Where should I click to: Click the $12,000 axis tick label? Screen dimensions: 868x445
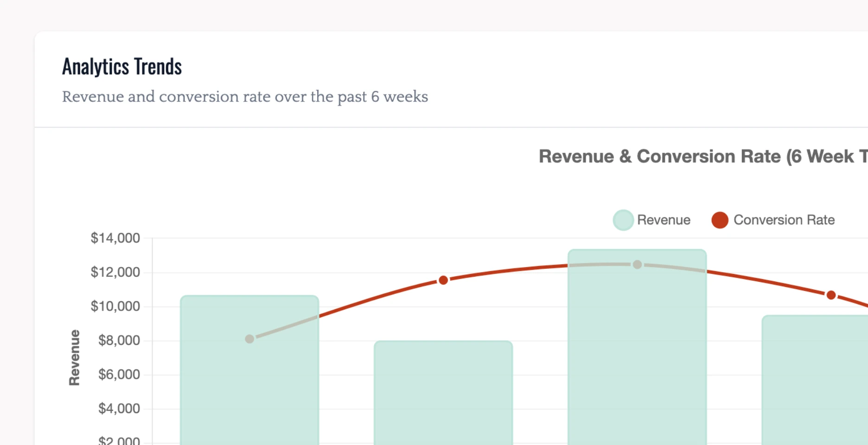tap(115, 272)
